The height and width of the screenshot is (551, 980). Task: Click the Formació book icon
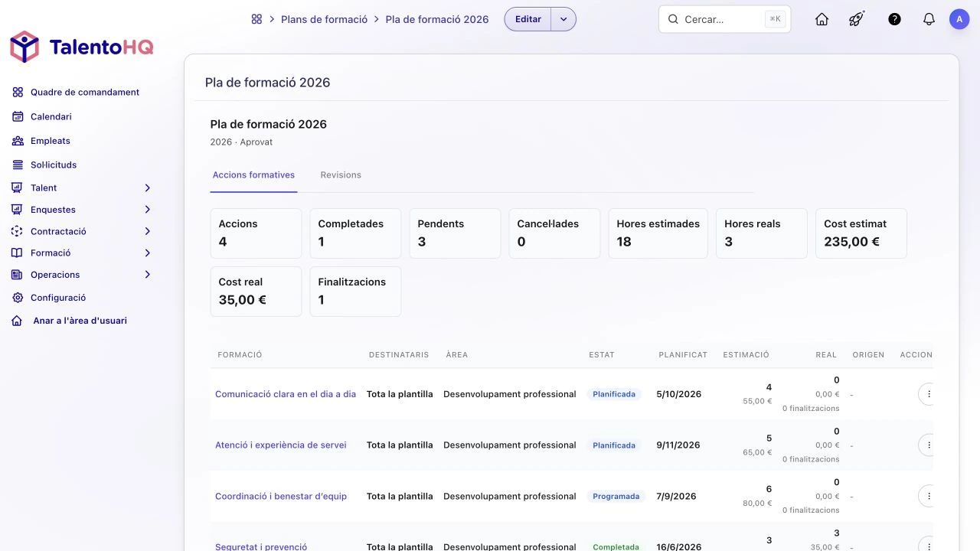(17, 253)
